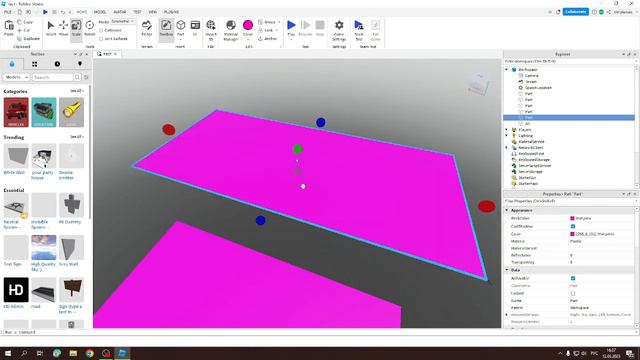Open File Explorer from taskbar
Image resolution: width=640 pixels, height=360 pixels.
coord(73,353)
